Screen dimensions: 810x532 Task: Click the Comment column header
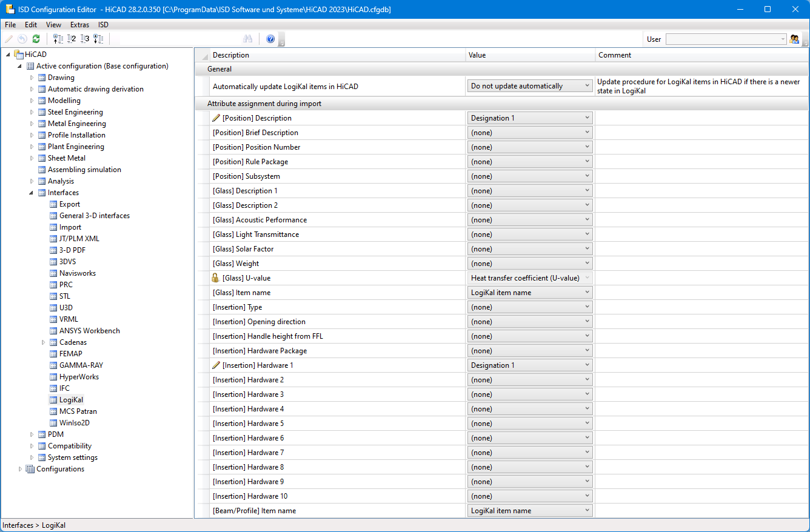[x=702, y=55]
